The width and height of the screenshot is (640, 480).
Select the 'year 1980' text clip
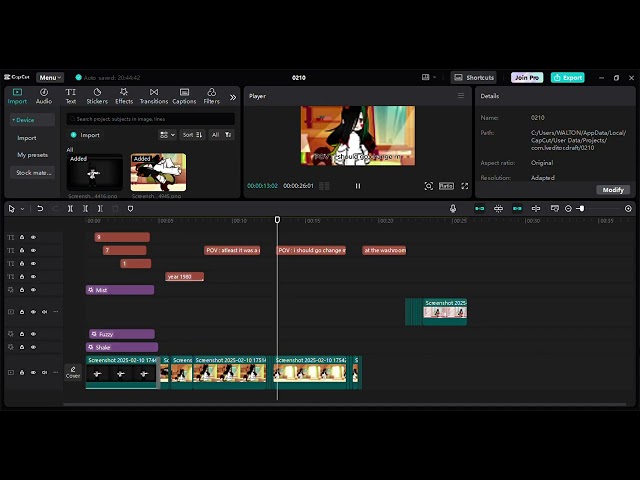pos(184,277)
